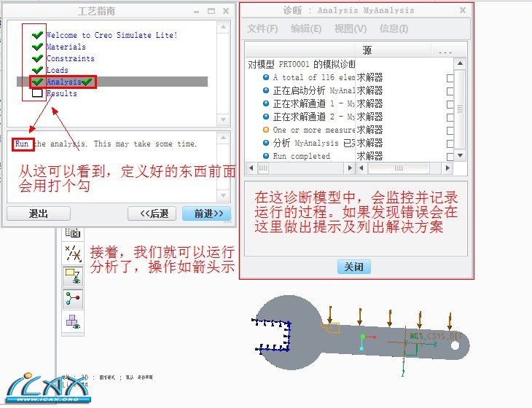The width and height of the screenshot is (532, 408).
Task: Open the 编辑(E) menu
Action: tap(306, 29)
